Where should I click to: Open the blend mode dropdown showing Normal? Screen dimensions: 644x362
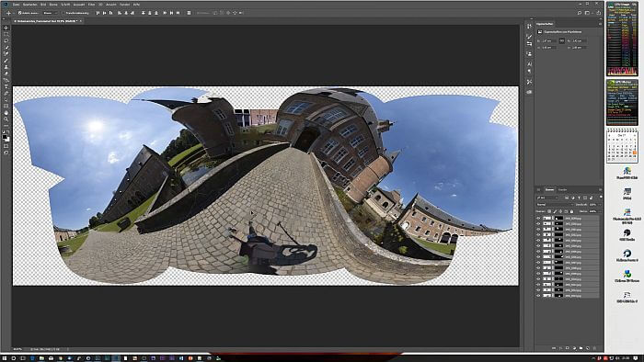pyautogui.click(x=554, y=205)
